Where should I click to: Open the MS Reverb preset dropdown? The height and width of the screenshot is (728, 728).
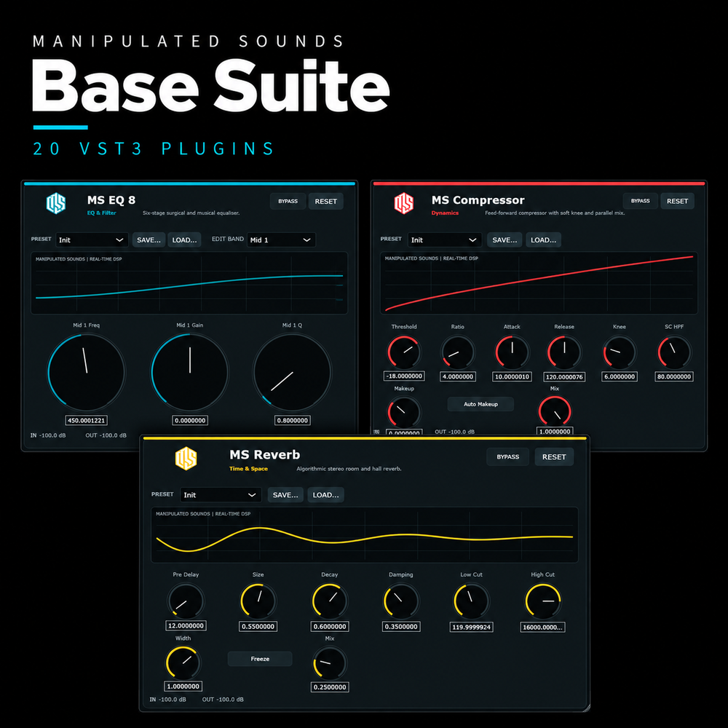pos(221,495)
